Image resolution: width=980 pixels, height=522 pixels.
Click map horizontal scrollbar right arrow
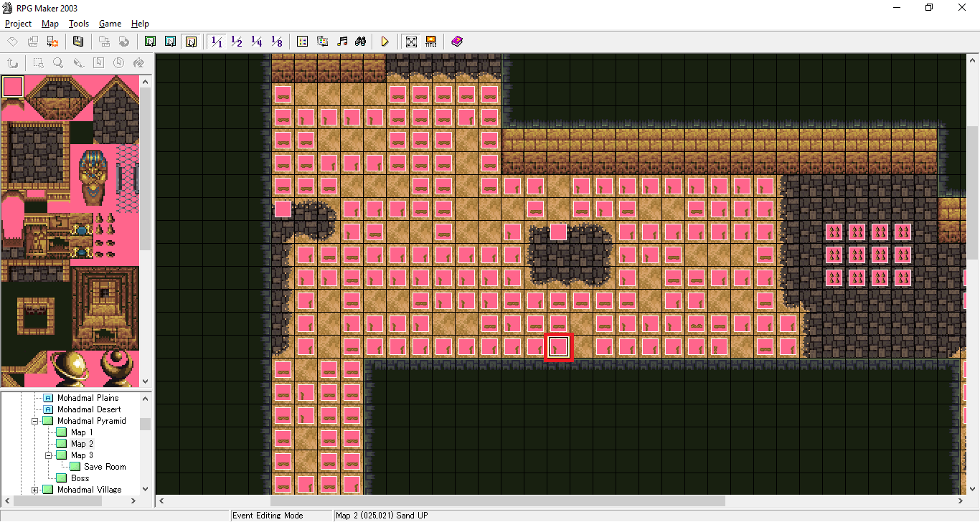[x=961, y=500]
